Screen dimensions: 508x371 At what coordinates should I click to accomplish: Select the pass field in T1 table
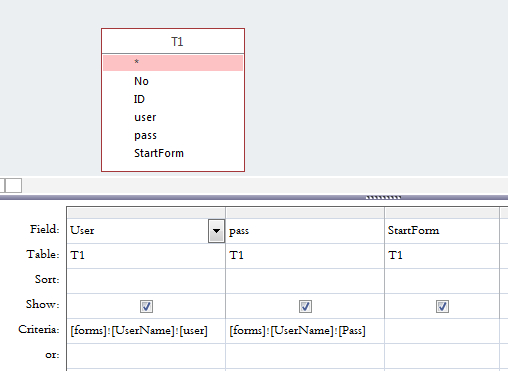tap(173, 135)
